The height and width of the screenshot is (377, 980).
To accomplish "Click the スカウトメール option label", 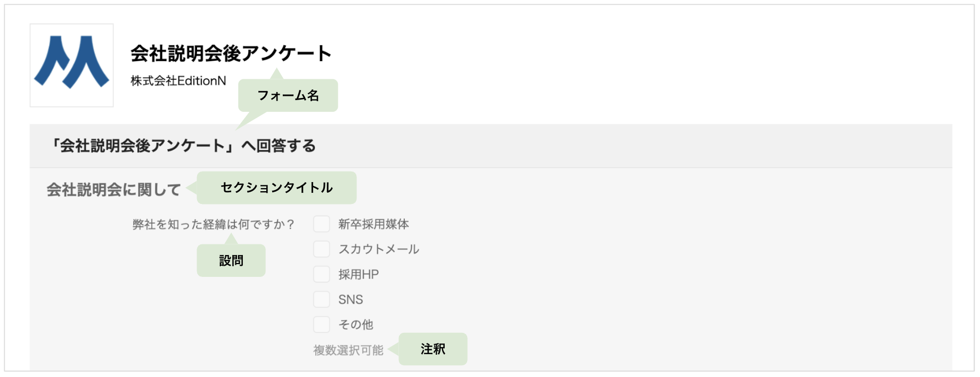I will 379,249.
